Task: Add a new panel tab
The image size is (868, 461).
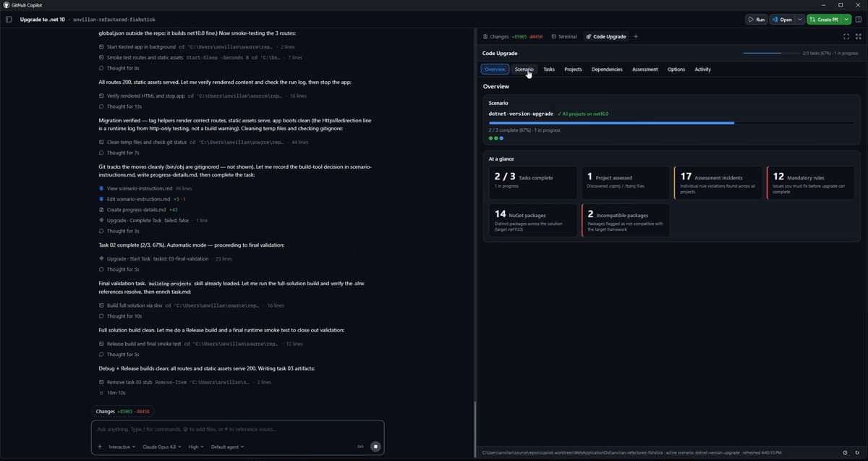Action: (x=636, y=36)
